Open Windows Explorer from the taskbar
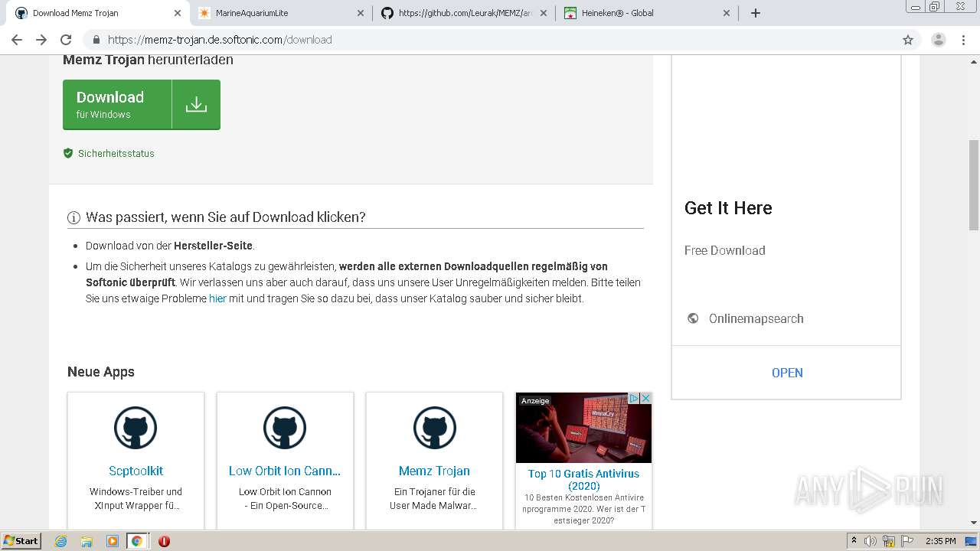This screenshot has width=980, height=551. tap(87, 541)
